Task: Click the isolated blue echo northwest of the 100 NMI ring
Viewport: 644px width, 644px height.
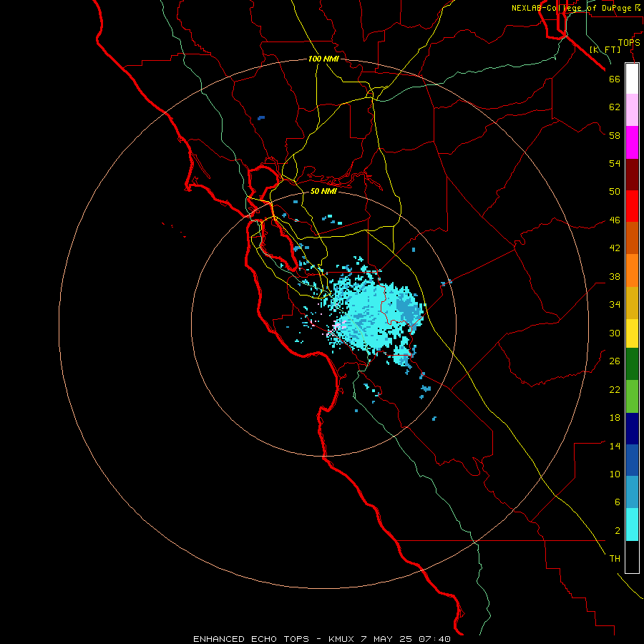Action: coord(261,118)
